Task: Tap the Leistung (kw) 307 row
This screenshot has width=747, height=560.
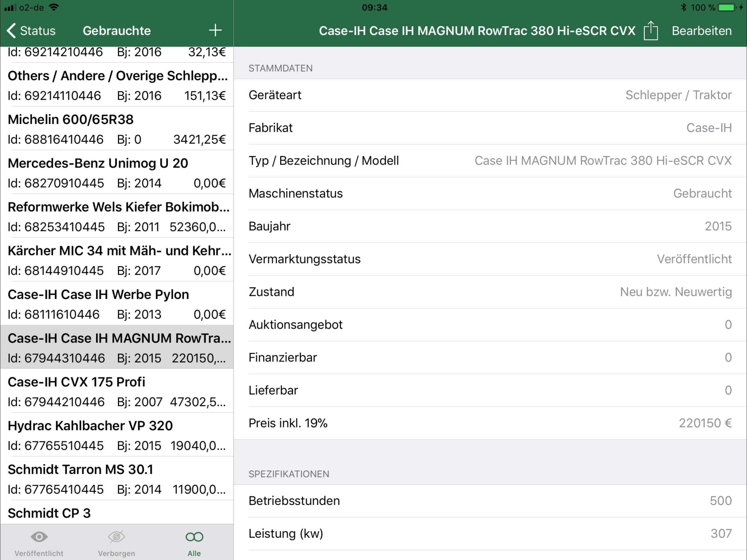Action: [x=490, y=534]
